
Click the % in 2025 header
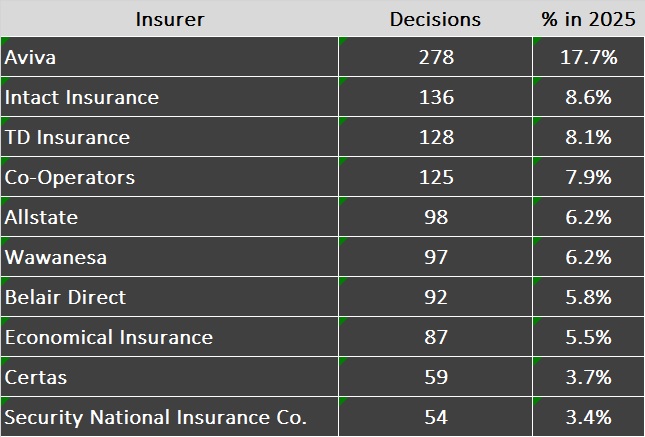point(588,19)
